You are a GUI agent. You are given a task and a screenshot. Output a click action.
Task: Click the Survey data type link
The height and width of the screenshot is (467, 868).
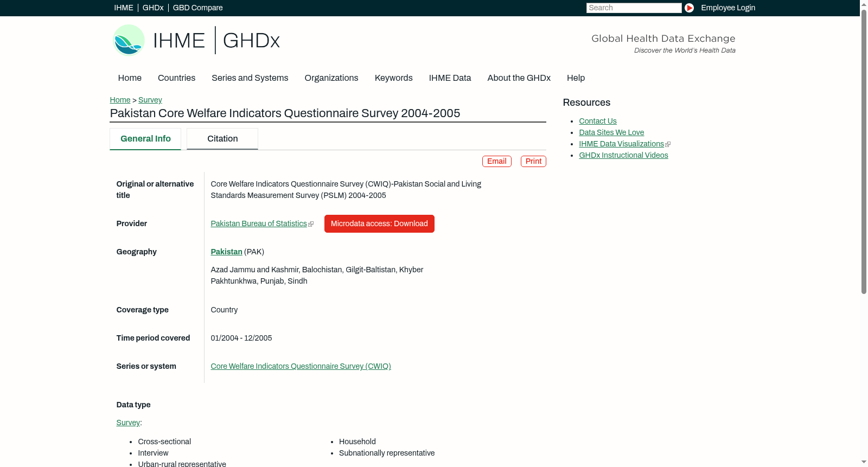[x=128, y=423]
